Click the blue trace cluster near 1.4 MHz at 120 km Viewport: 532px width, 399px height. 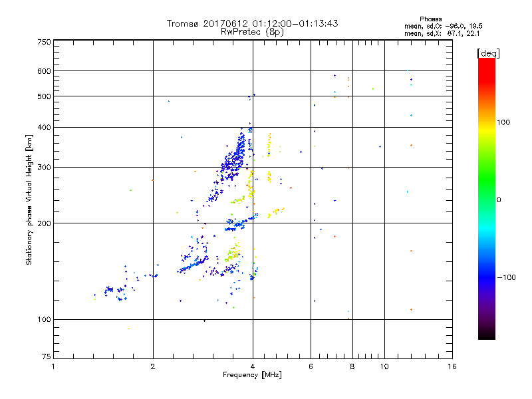pyautogui.click(x=114, y=293)
